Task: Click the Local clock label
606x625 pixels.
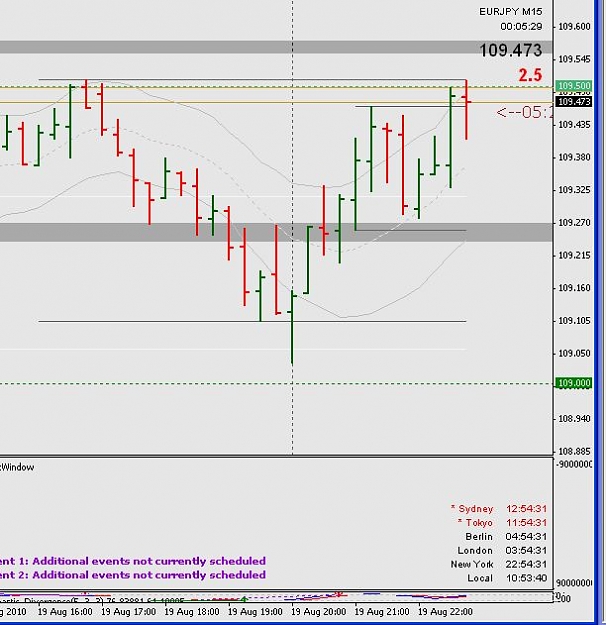Action: (x=480, y=578)
